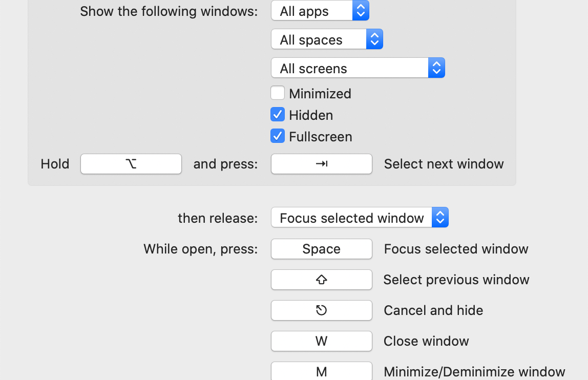Screen dimensions: 588x380
Task: Click the Option key symbol shortcut field
Action: [x=131, y=164]
